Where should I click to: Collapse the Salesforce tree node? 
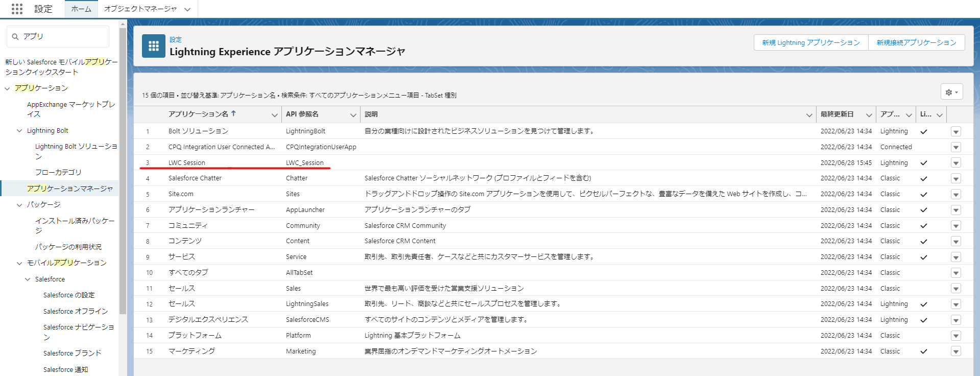[x=28, y=279]
